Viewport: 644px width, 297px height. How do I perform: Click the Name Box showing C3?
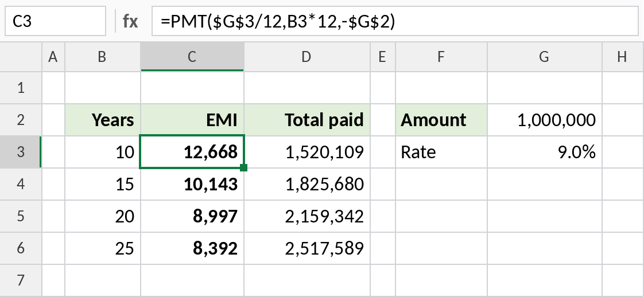pyautogui.click(x=56, y=21)
